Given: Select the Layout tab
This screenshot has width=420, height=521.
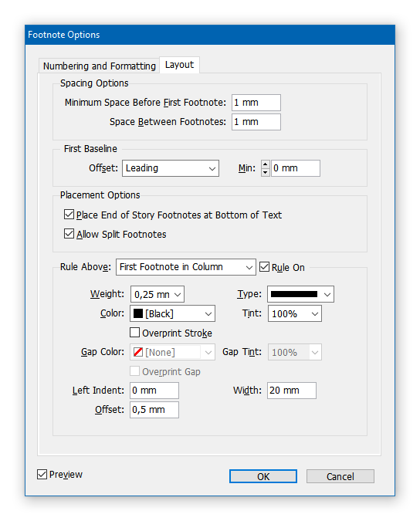Looking at the screenshot, I should coord(179,65).
